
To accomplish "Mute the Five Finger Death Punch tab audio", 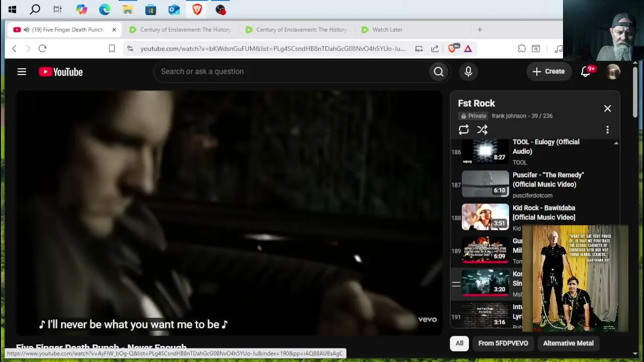I will click(x=26, y=30).
